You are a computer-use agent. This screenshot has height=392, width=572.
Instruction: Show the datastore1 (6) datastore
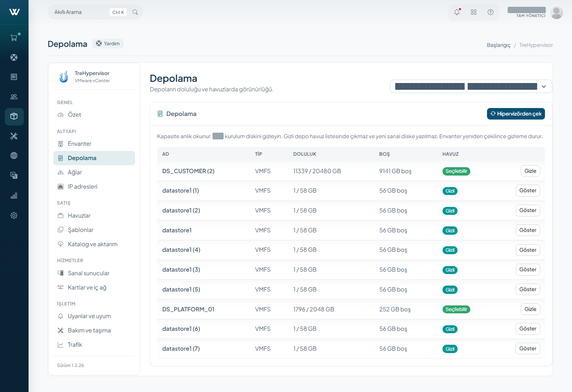pos(528,329)
